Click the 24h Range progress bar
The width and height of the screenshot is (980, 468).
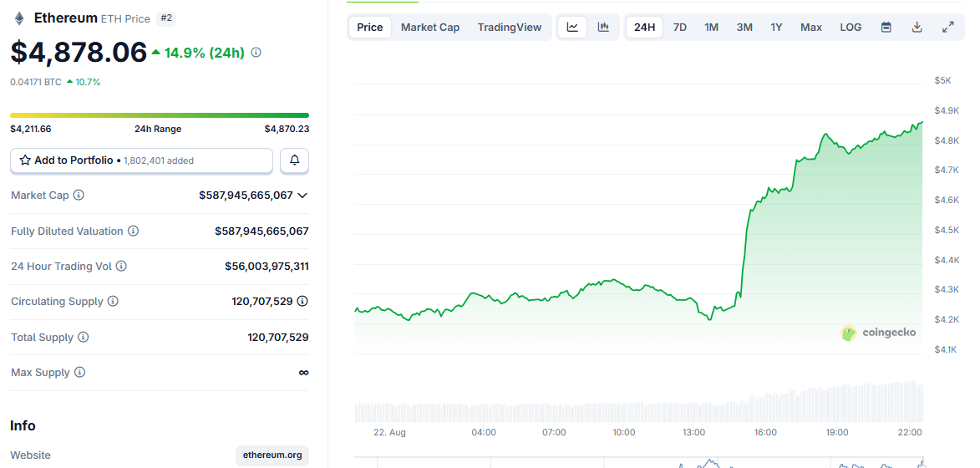(160, 115)
